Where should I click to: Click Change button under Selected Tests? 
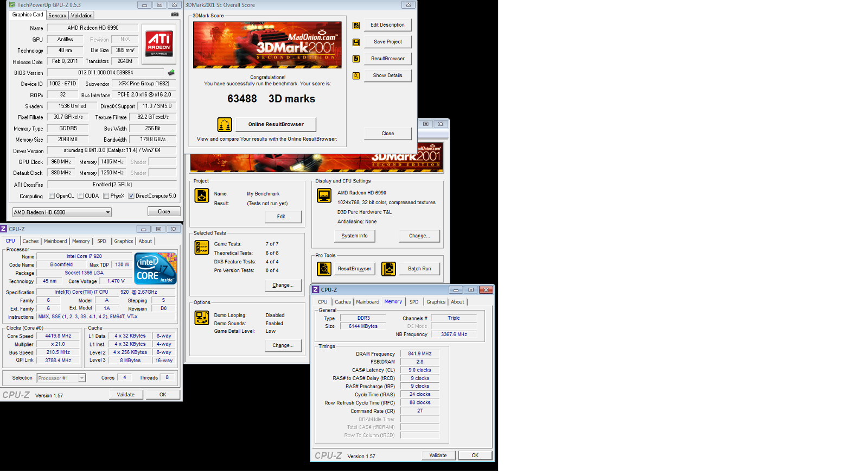click(283, 285)
